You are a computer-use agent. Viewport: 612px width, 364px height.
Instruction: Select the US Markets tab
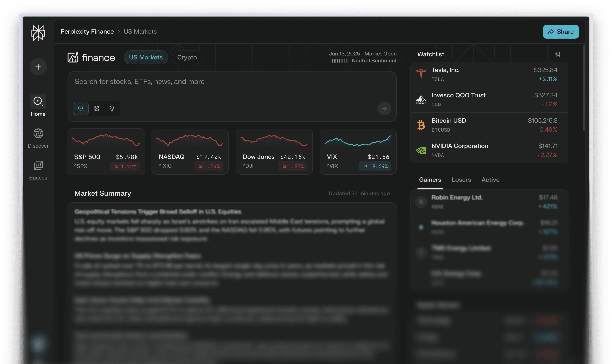point(146,57)
